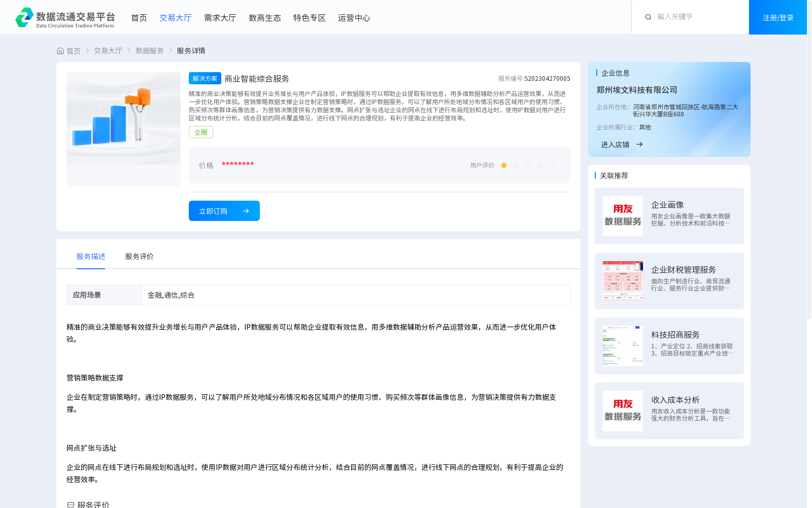This screenshot has width=812, height=508.
Task: Click the 关联推荐 section heading
Action: click(x=614, y=175)
